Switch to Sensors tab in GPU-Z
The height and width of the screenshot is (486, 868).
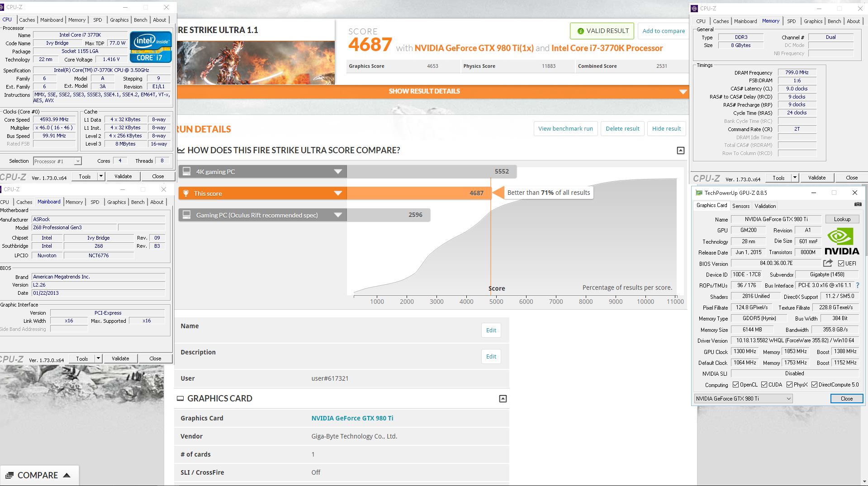pyautogui.click(x=741, y=206)
